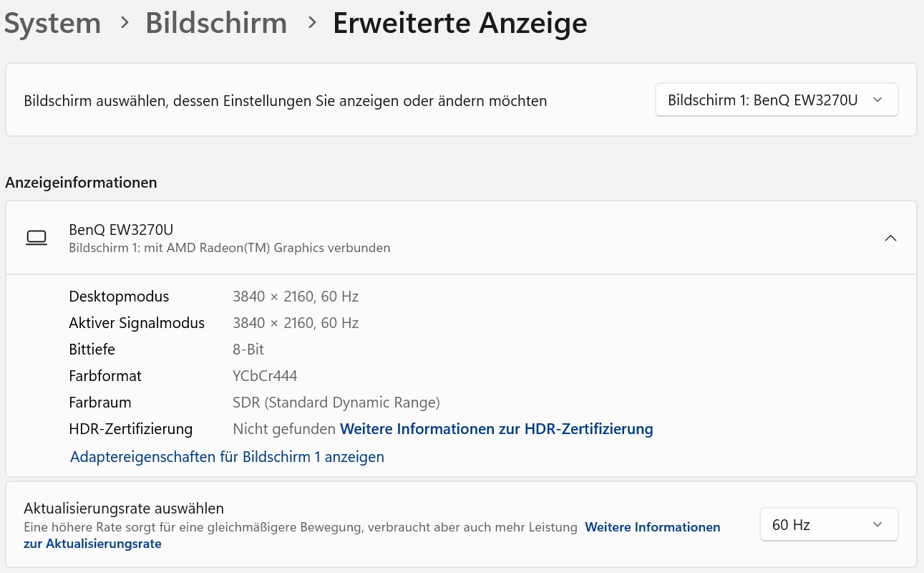Click the HDR-Zertifizierung label
924x573 pixels.
pyautogui.click(x=131, y=429)
